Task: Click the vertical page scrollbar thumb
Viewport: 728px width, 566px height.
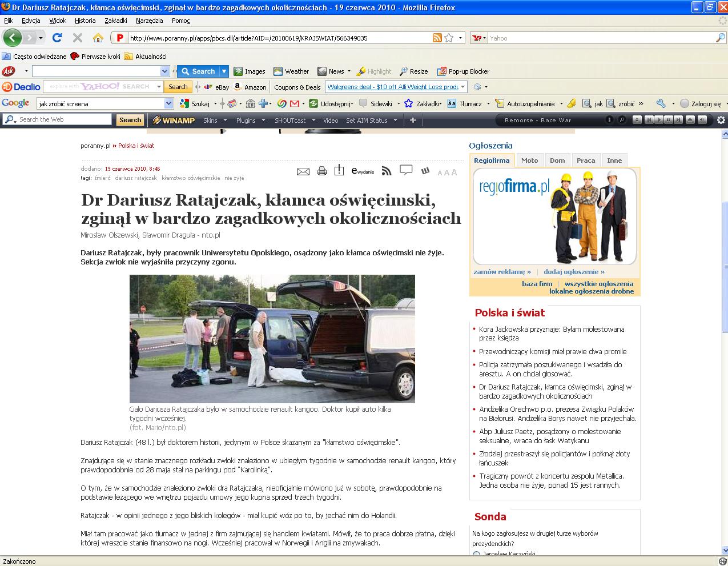Action: coord(723,267)
